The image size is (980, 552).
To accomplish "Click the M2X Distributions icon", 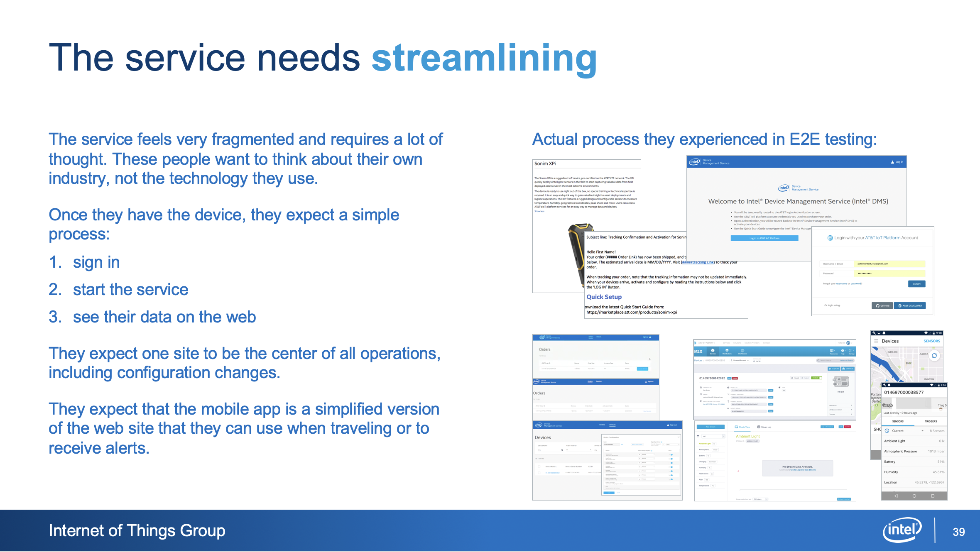I will (x=727, y=350).
